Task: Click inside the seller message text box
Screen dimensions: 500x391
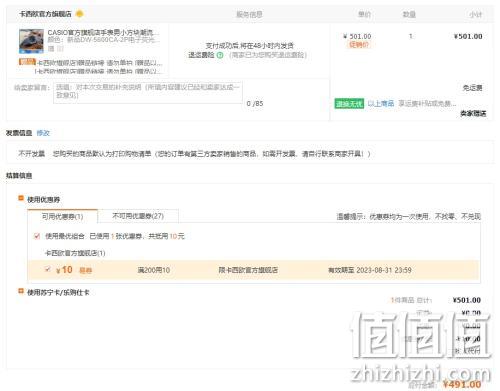Action: click(148, 92)
